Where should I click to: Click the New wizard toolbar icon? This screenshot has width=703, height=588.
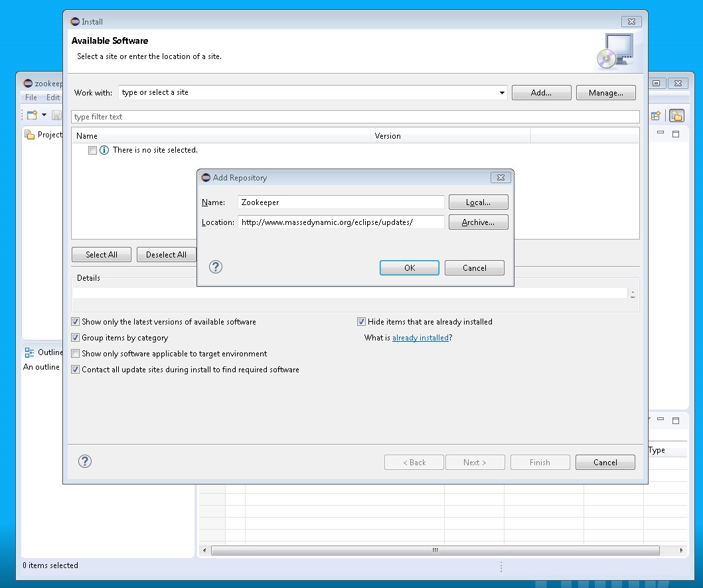[32, 115]
